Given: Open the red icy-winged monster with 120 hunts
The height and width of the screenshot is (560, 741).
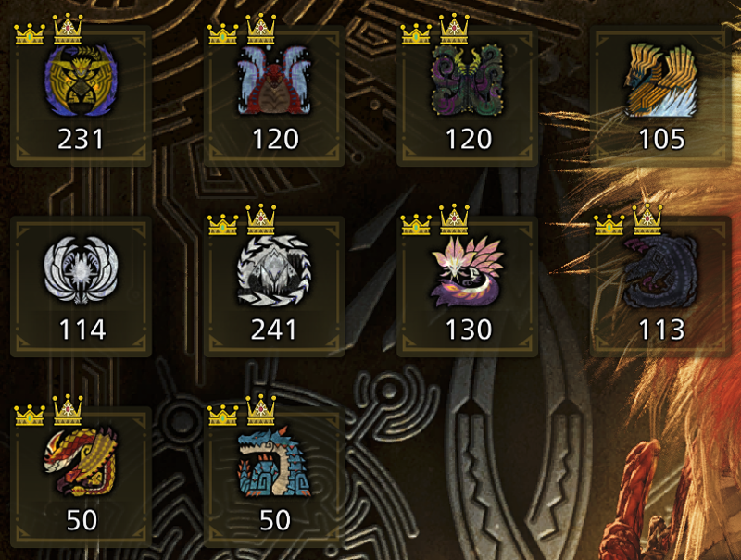Looking at the screenshot, I should click(274, 81).
